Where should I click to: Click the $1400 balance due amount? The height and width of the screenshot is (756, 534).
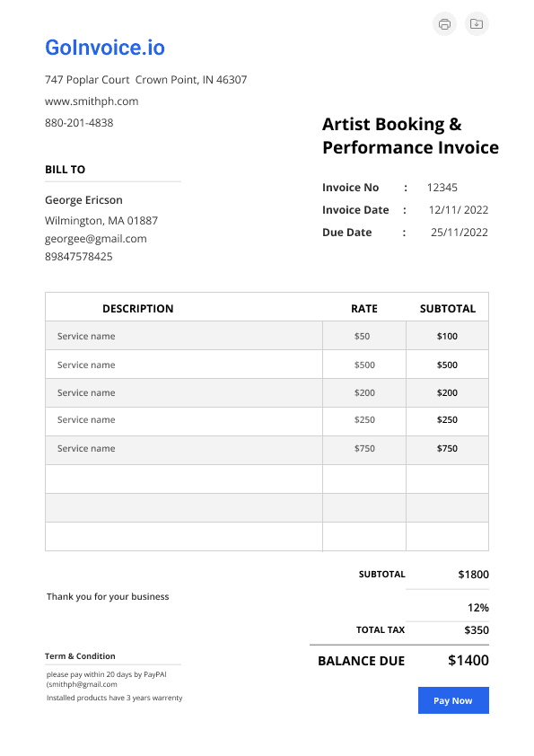click(468, 660)
